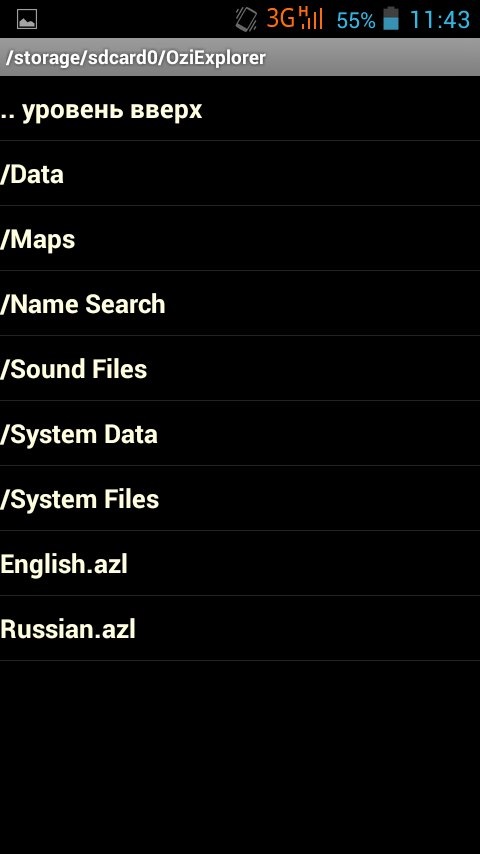Select the English.azl language file
Viewport: 480px width, 854px height.
240,563
